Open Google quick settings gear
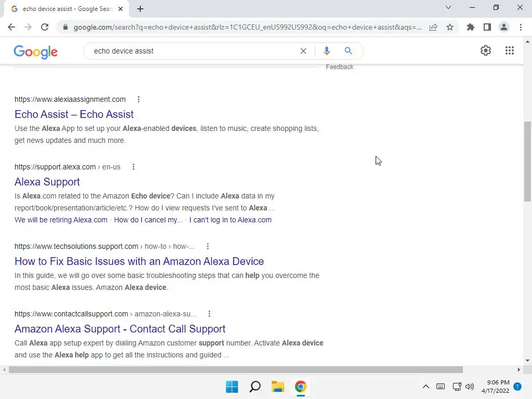Screen dimensions: 532x399 (x=486, y=50)
